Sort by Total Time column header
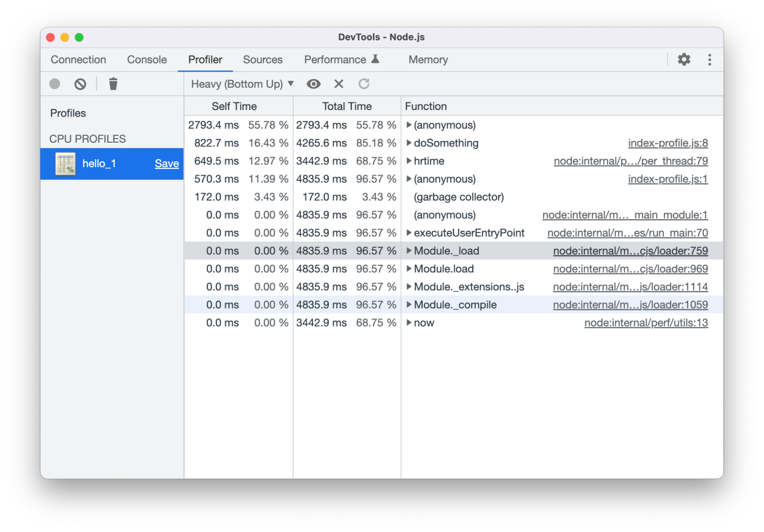This screenshot has width=764, height=532. pos(347,106)
